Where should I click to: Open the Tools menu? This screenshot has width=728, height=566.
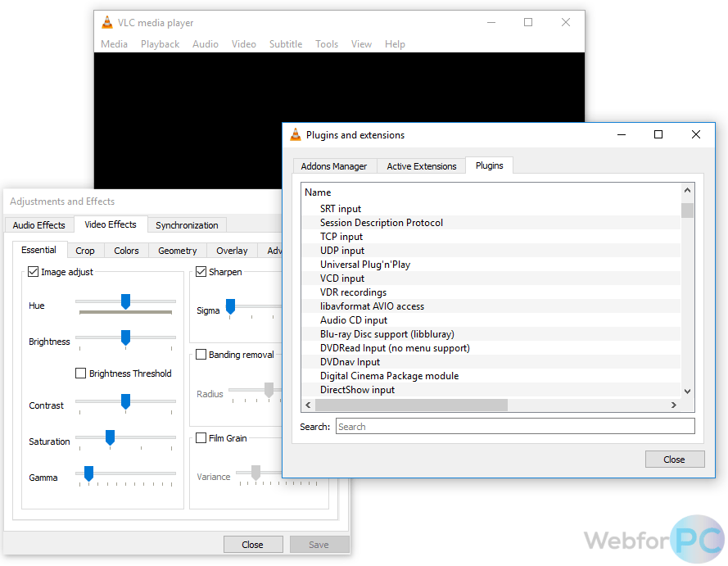pyautogui.click(x=327, y=43)
